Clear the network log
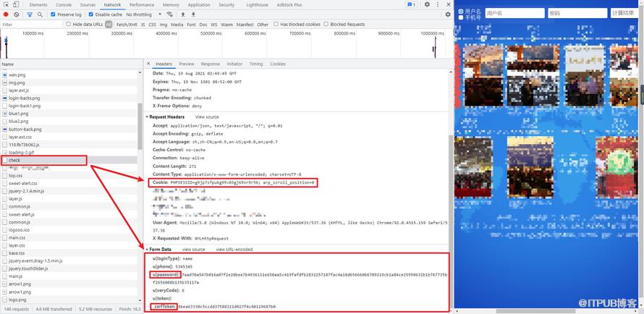Screen dimensions: 644x314 (x=17, y=14)
